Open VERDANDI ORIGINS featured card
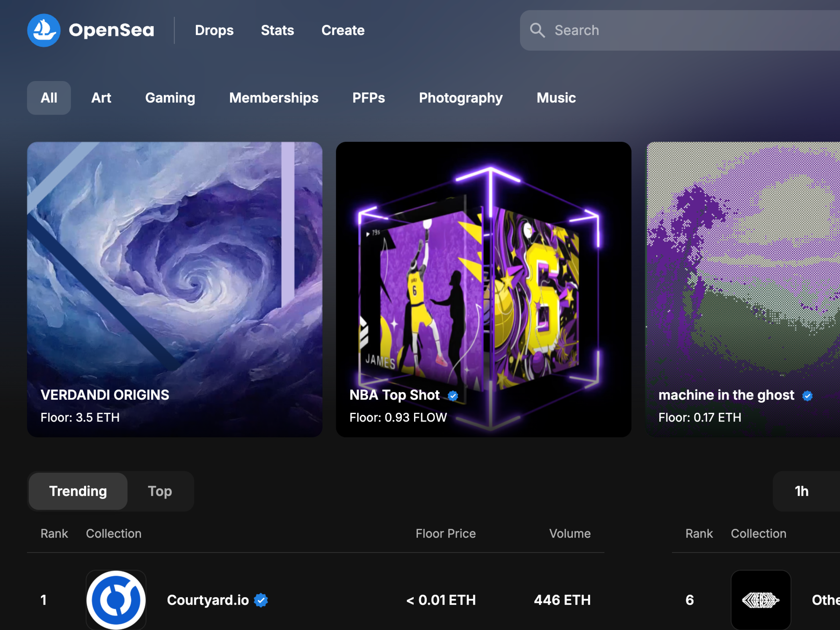840x630 pixels. tap(175, 289)
